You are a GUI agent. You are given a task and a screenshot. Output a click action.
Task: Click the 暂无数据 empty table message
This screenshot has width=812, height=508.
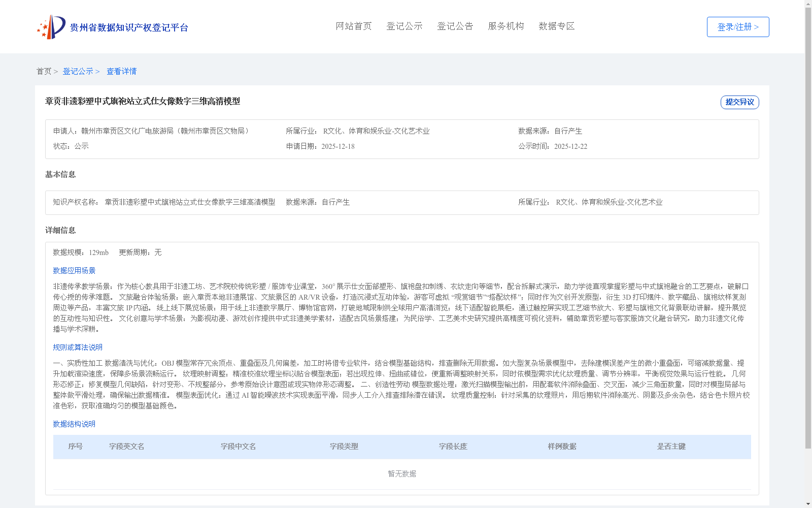[402, 474]
